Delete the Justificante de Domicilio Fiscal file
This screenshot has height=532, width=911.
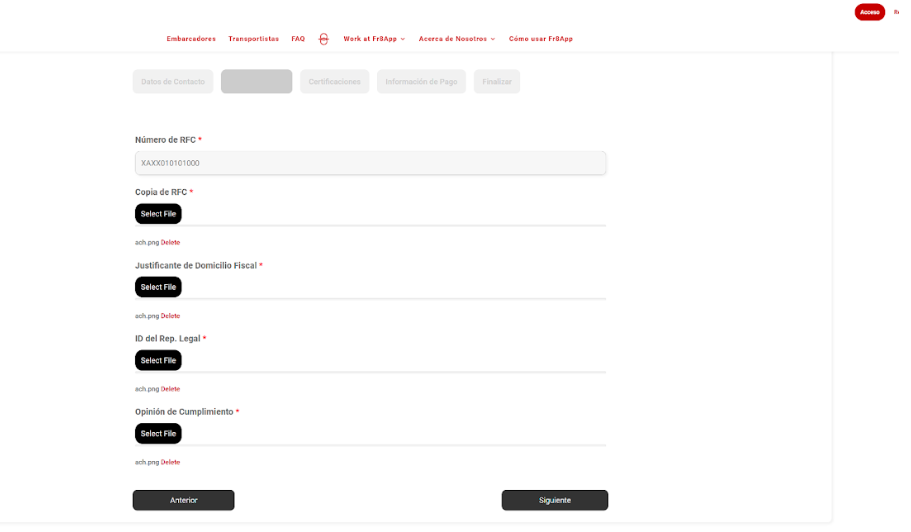[170, 316]
